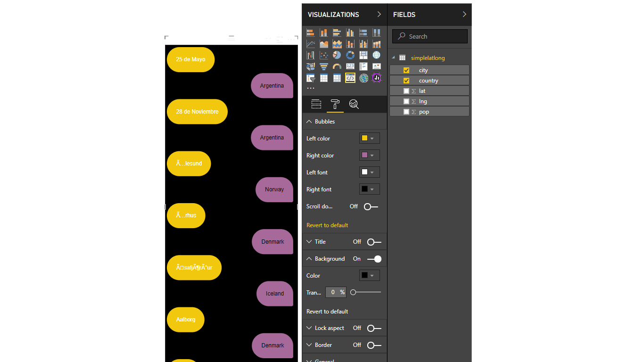Select the ribbon chart visual
644x362 pixels.
click(377, 44)
